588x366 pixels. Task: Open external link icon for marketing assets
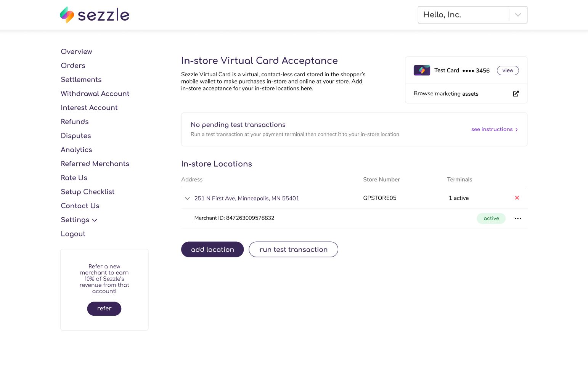(516, 94)
